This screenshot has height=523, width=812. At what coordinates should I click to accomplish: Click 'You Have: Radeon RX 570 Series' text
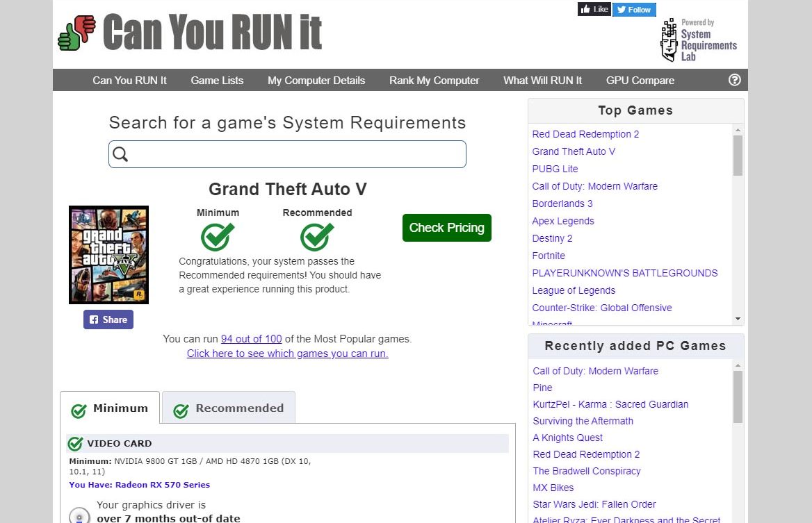[139, 485]
